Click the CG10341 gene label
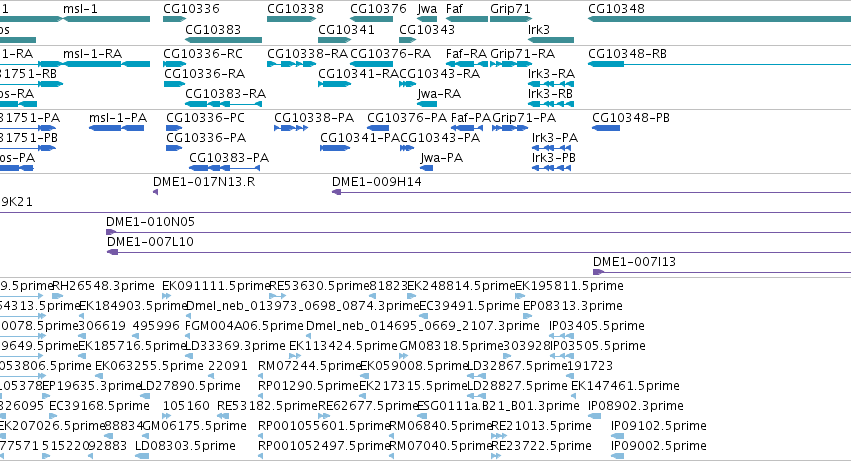The height and width of the screenshot is (461, 851). click(x=346, y=29)
